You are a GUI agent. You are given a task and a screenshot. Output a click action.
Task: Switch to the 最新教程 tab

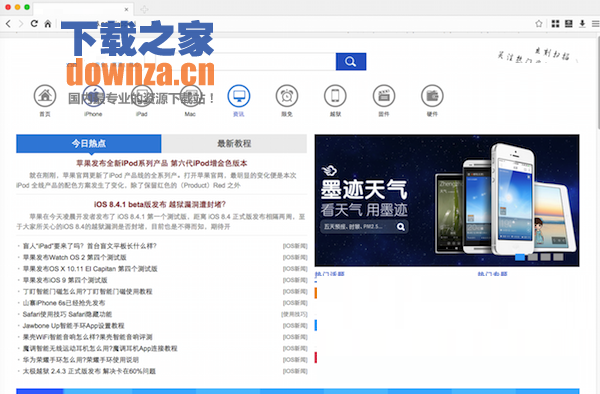(234, 143)
